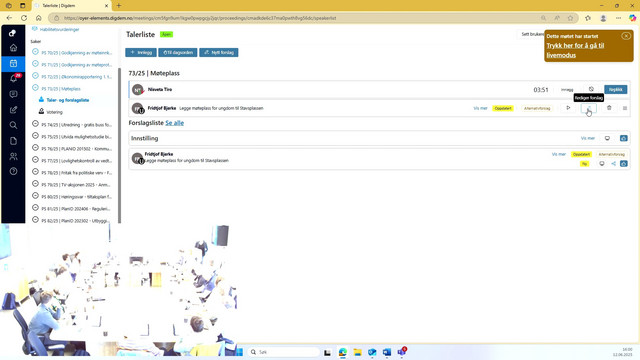
Task: Click the timer reset icon beside Innlegg
Action: pyautogui.click(x=591, y=89)
